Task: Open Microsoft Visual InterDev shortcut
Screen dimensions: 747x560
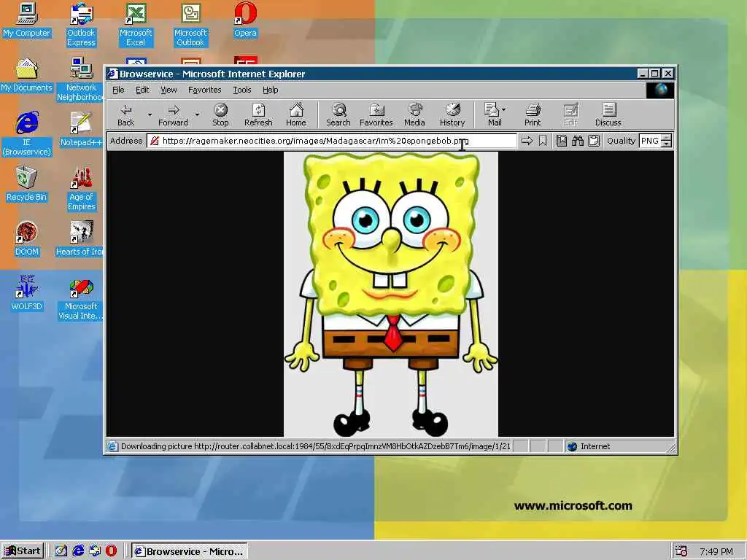Action: click(80, 298)
